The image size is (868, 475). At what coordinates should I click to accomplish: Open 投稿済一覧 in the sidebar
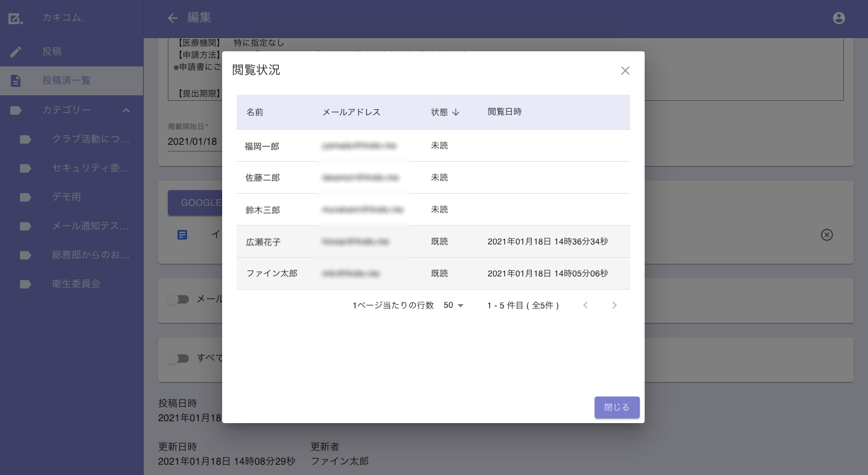[x=72, y=81]
